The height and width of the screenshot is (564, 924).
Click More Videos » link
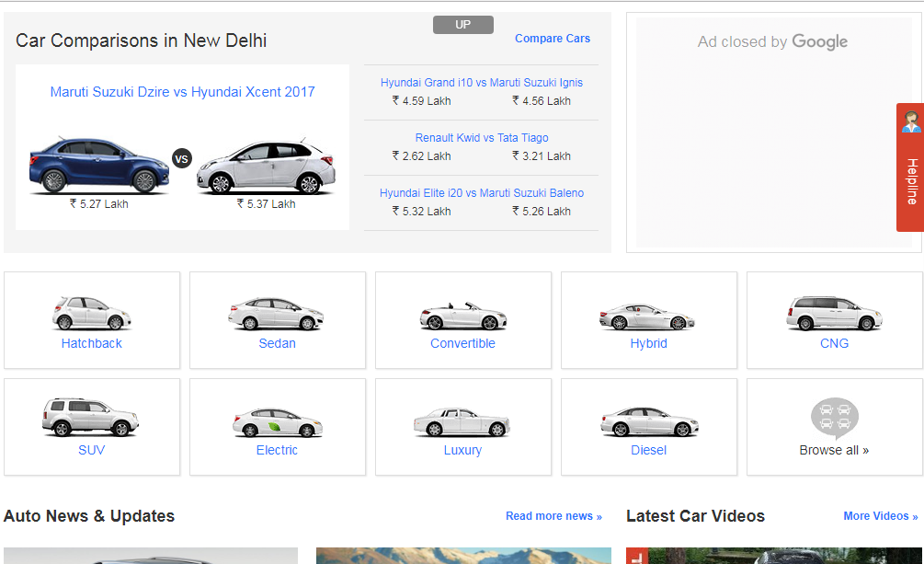click(x=881, y=516)
